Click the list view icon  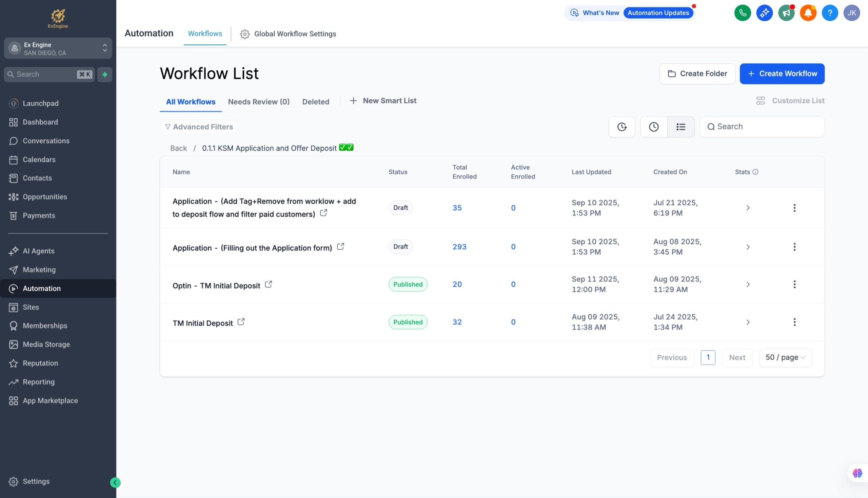(x=680, y=127)
